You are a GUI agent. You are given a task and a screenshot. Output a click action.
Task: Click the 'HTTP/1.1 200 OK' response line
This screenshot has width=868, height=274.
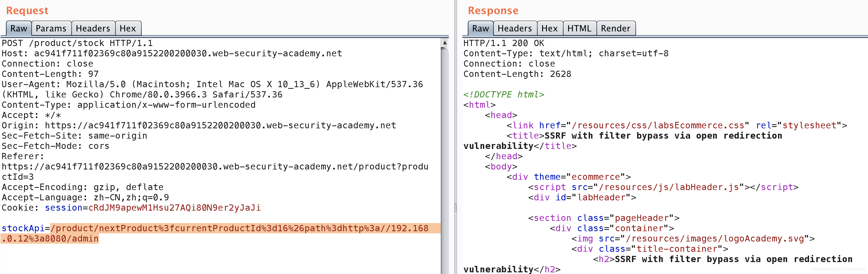coord(504,43)
